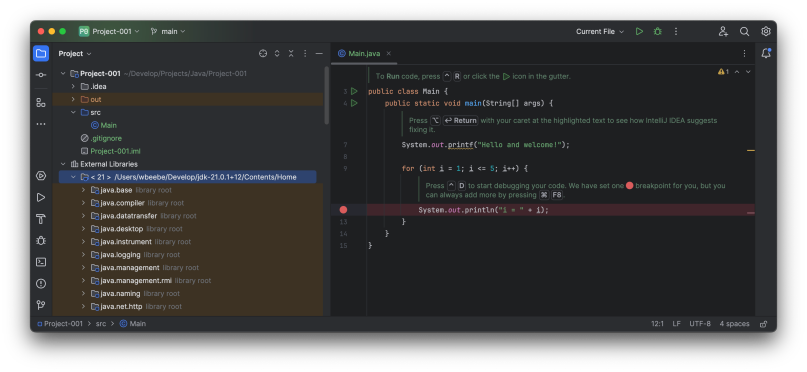Click the green Run button in toolbar

pos(639,31)
